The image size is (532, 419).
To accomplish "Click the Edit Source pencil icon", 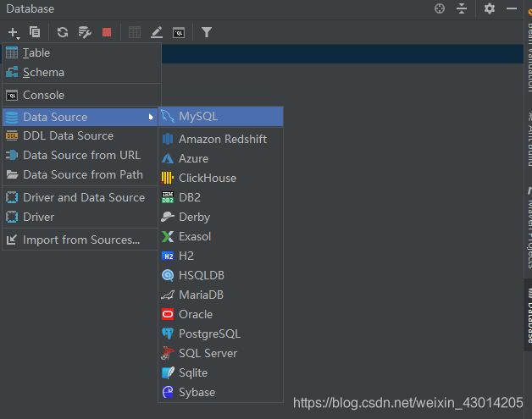I will [157, 32].
